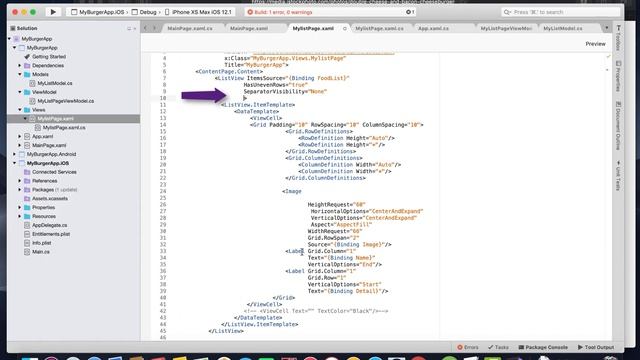640x360 pixels.
Task: Run the project with the Play button
Action: (x=53, y=12)
